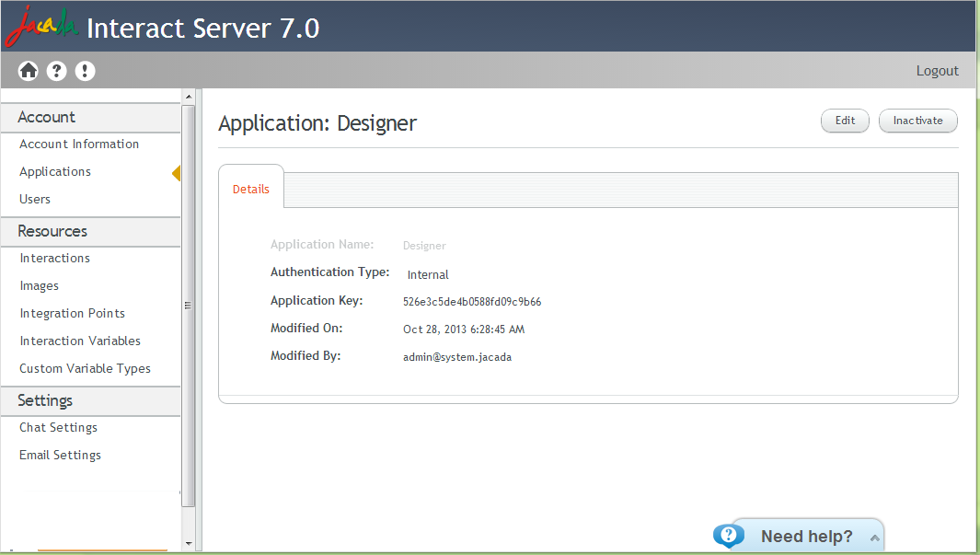Edit the Designer application
This screenshot has height=555, width=980.
845,121
